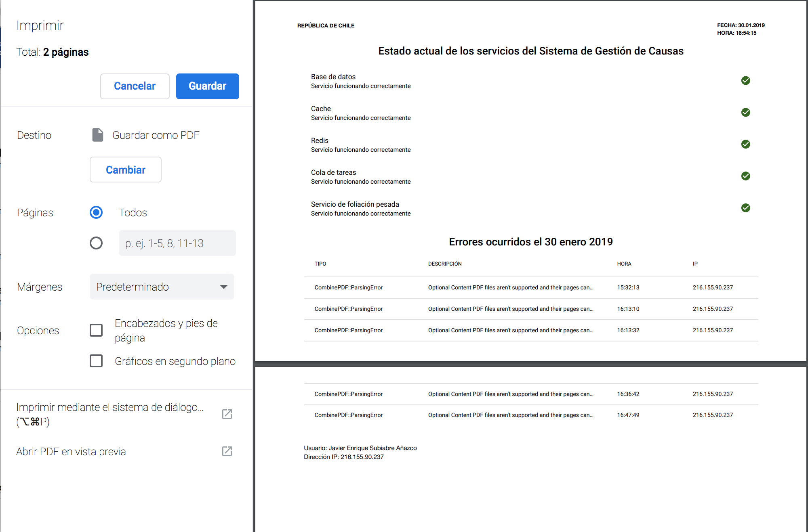This screenshot has height=532, width=808.
Task: Click the Cancelar button
Action: (x=135, y=86)
